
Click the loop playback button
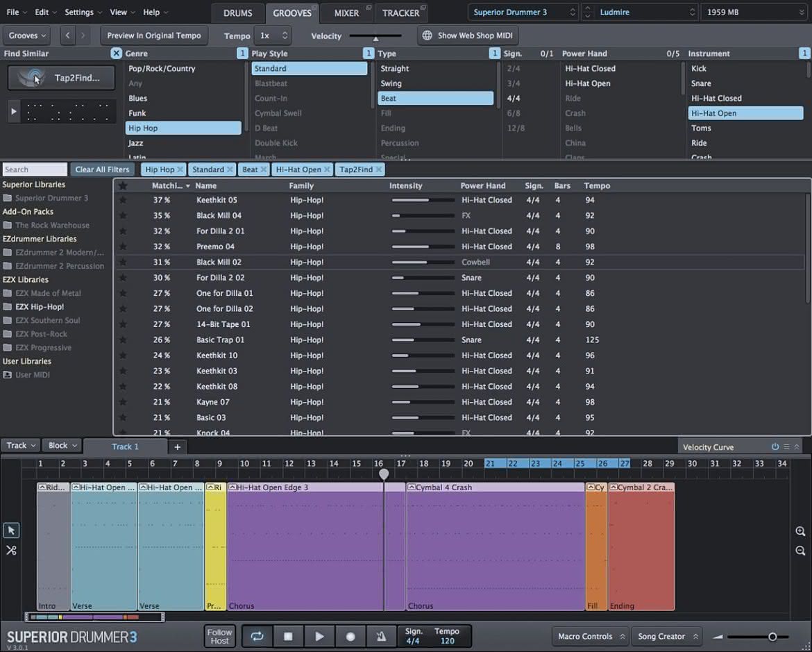click(x=257, y=637)
